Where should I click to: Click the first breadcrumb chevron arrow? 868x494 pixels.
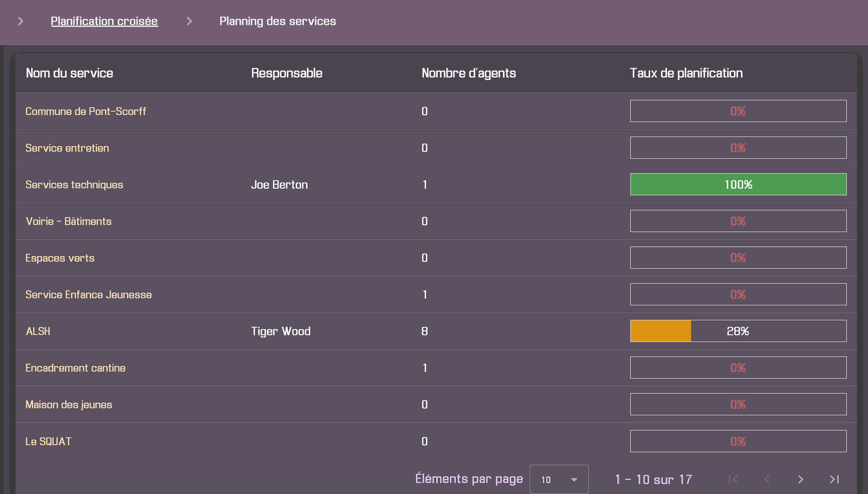pyautogui.click(x=20, y=21)
